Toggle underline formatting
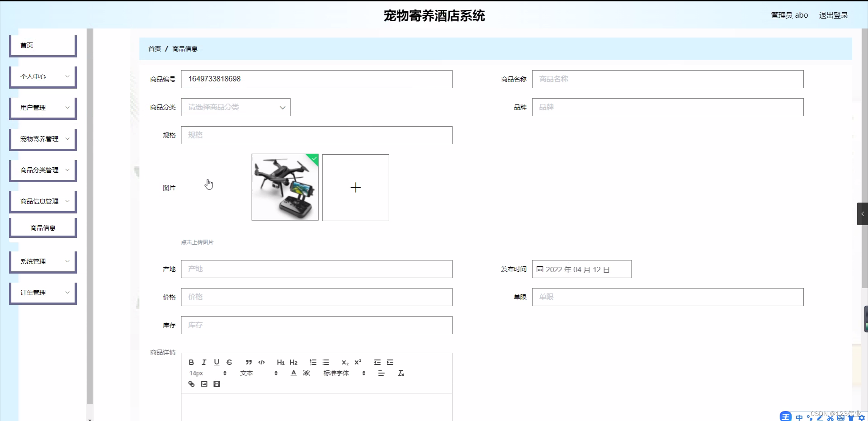The width and height of the screenshot is (868, 421). pyautogui.click(x=217, y=362)
